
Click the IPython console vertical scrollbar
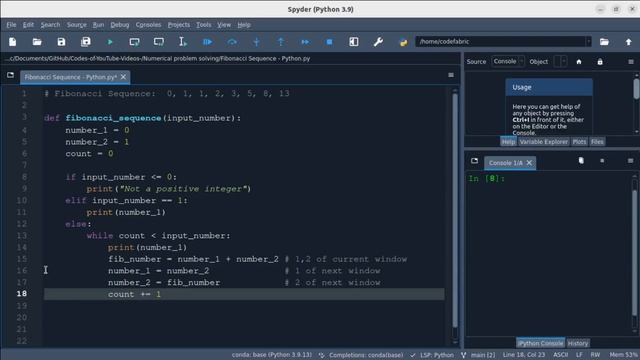(634, 253)
